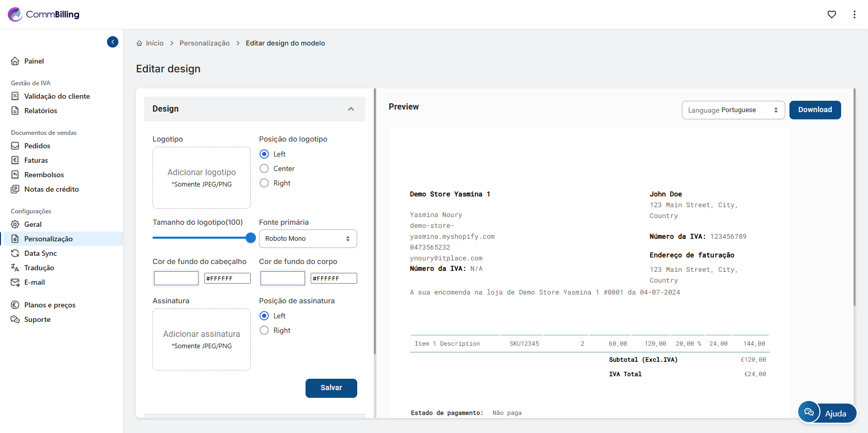Viewport: 868px width, 433px height.
Task: Click the Faturas euro document icon
Action: click(15, 160)
